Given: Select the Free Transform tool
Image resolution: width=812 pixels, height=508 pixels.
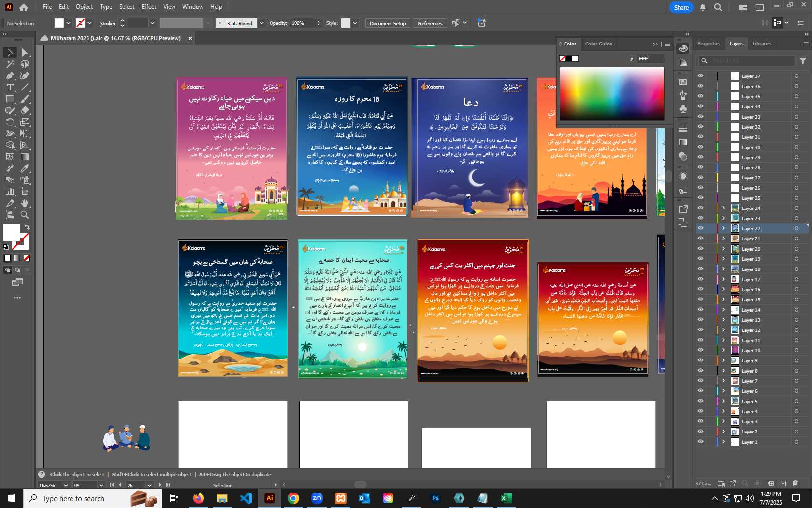Looking at the screenshot, I should point(25,134).
